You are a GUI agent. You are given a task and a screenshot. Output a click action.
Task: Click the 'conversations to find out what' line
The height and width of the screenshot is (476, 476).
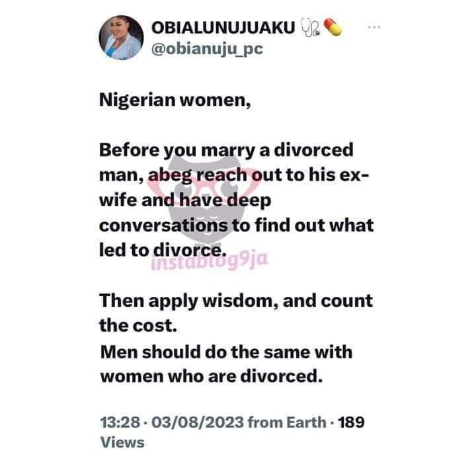(x=237, y=225)
